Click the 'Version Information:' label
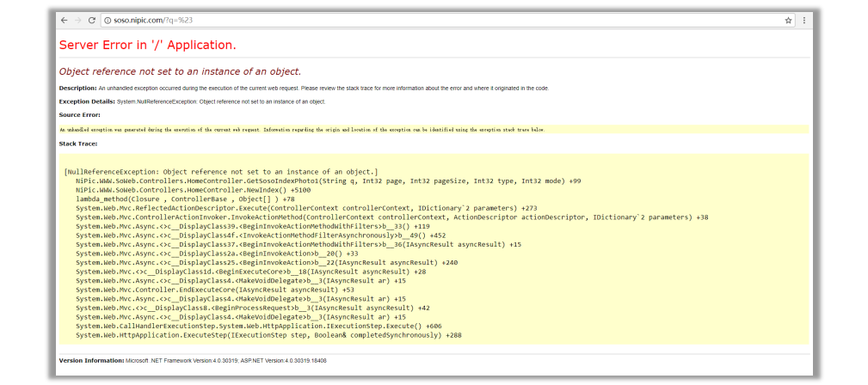868x385 pixels. tap(91, 361)
